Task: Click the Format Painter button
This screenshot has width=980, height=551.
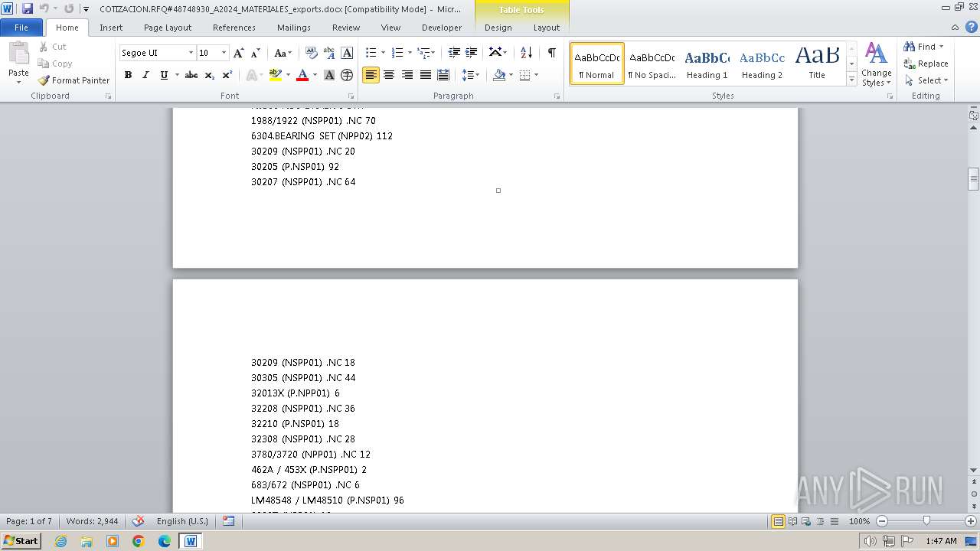Action: tap(74, 80)
